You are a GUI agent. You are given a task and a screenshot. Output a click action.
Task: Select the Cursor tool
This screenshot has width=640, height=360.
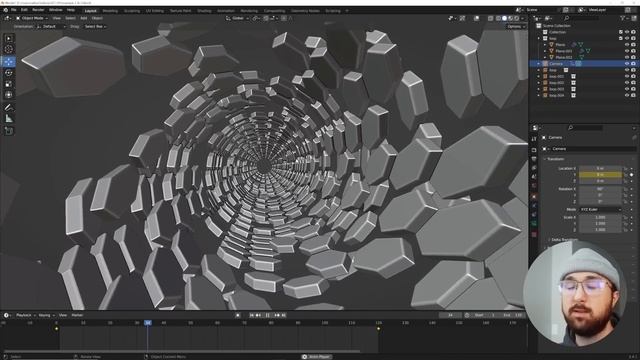click(9, 49)
